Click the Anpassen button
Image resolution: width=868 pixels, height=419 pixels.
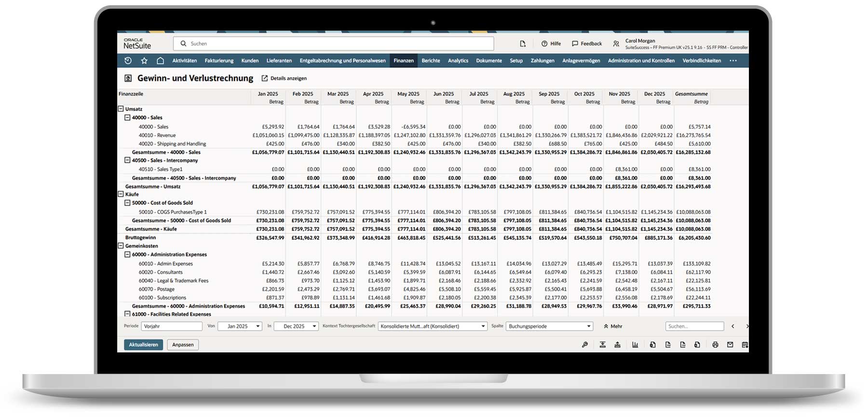point(183,345)
